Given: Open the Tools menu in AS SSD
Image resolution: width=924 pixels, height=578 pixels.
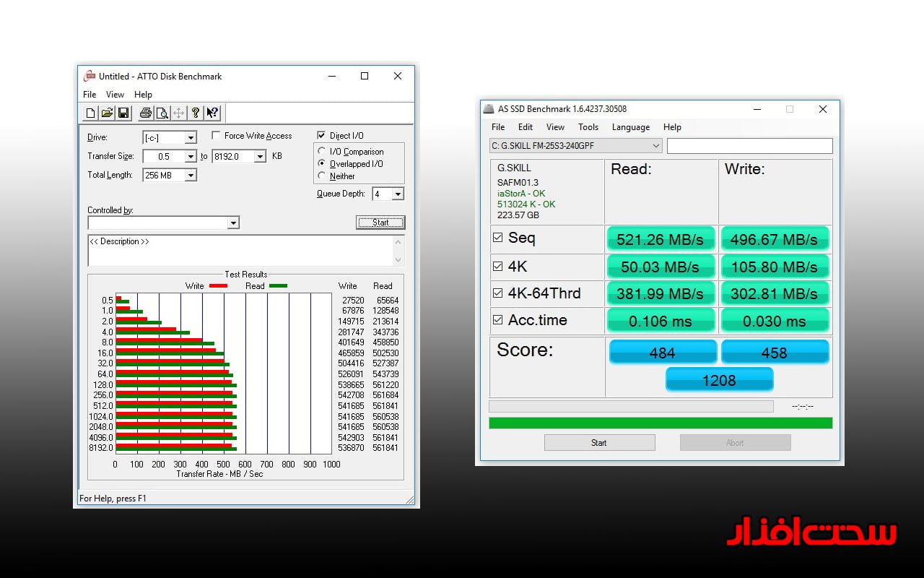Looking at the screenshot, I should [588, 127].
